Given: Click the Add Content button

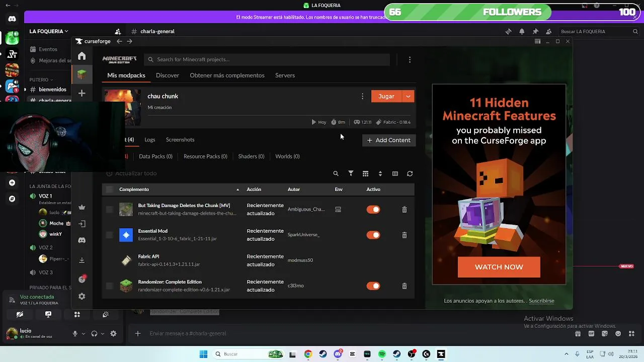Looking at the screenshot, I should [x=389, y=140].
